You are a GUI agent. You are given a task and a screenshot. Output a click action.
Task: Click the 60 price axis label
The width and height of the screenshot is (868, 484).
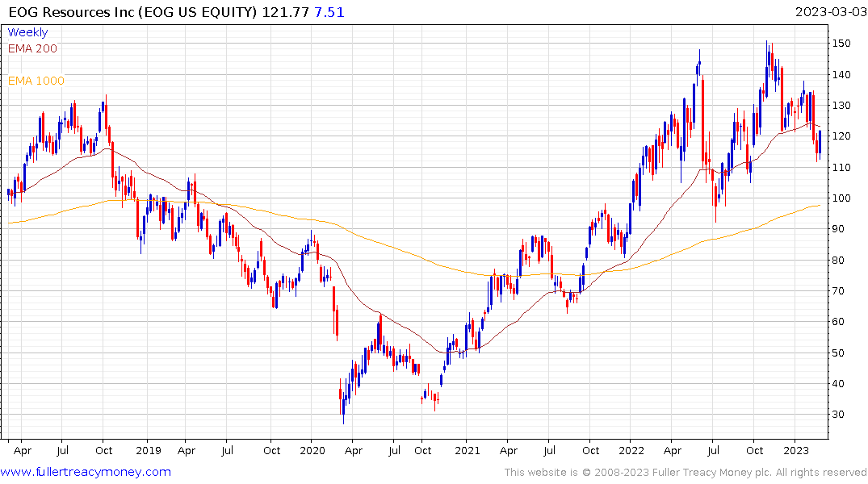pyautogui.click(x=838, y=321)
